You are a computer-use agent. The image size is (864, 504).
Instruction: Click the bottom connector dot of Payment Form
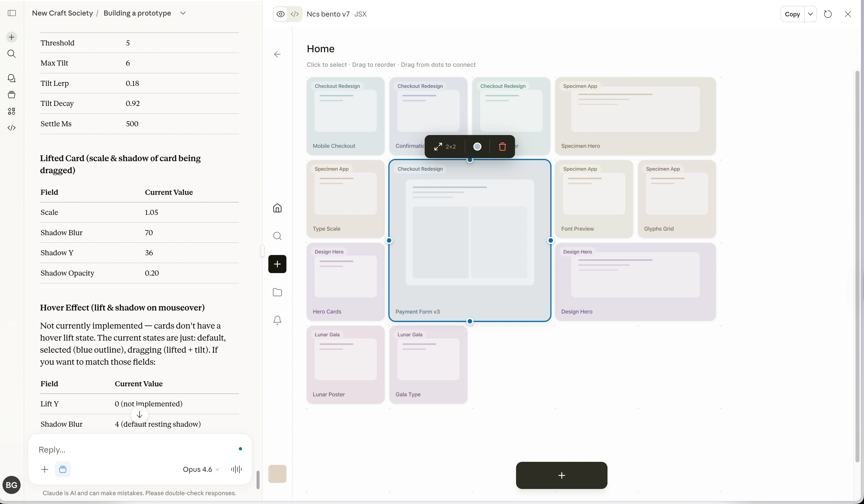click(470, 321)
